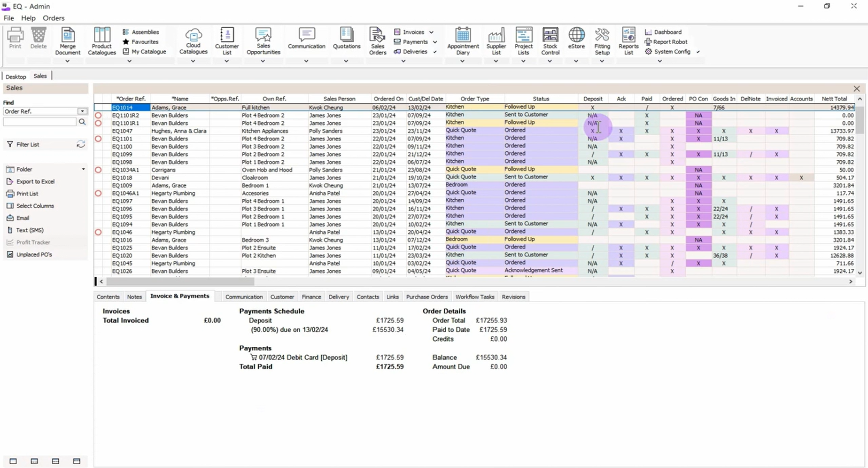Open Favourites star item
868x468 pixels.
pyautogui.click(x=140, y=42)
